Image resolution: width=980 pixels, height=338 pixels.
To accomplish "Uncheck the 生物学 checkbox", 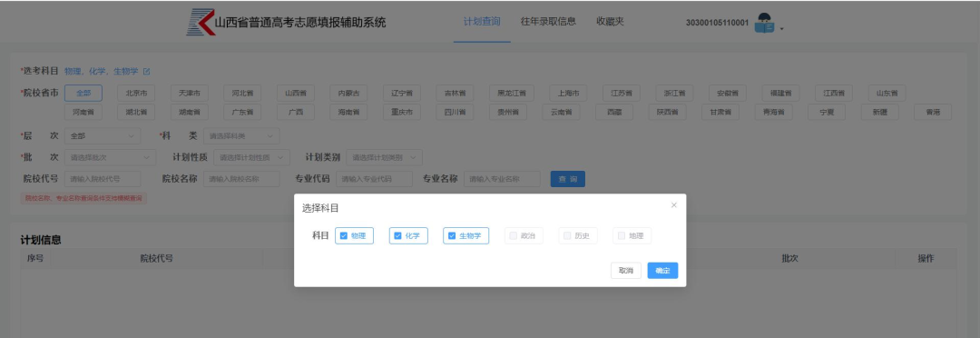I will [452, 236].
